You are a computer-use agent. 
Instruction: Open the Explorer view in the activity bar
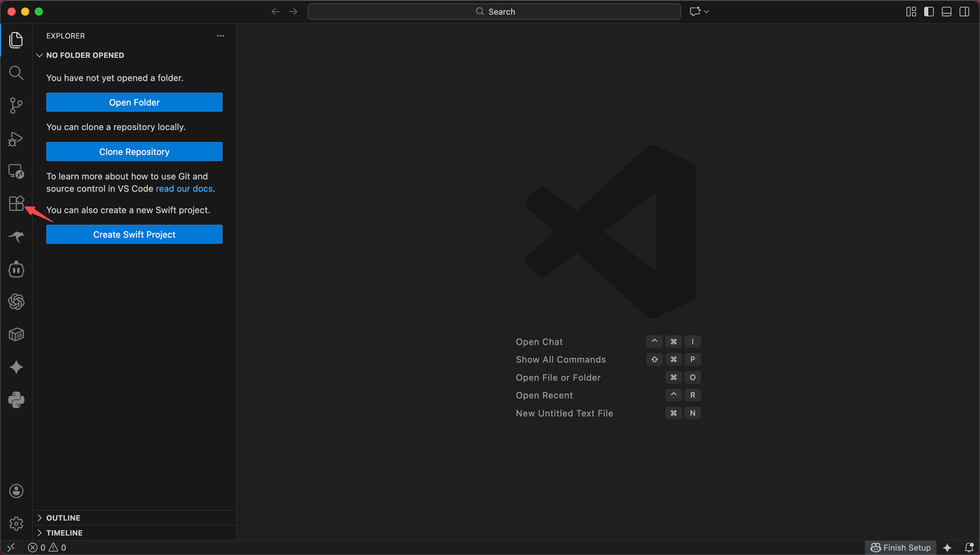tap(16, 40)
